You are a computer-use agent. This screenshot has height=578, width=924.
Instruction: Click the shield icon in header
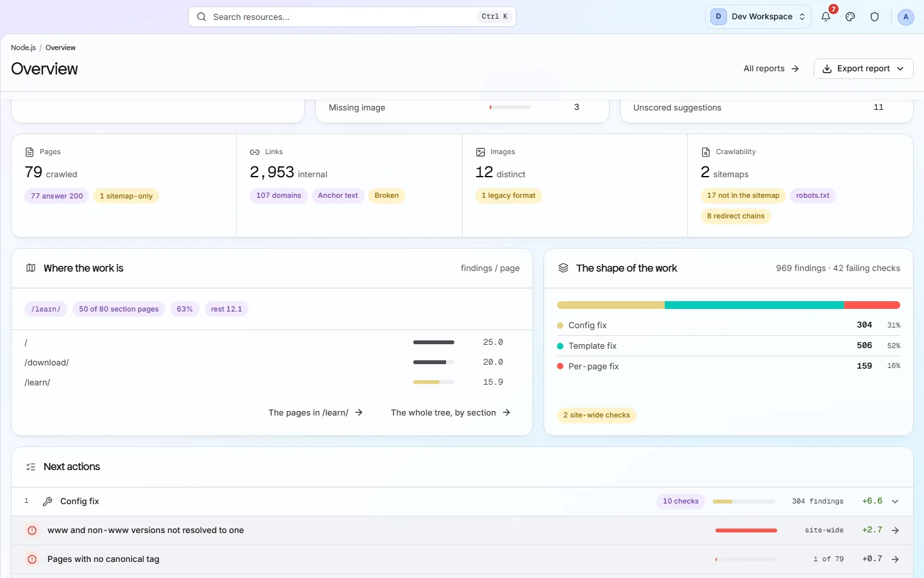(x=875, y=17)
